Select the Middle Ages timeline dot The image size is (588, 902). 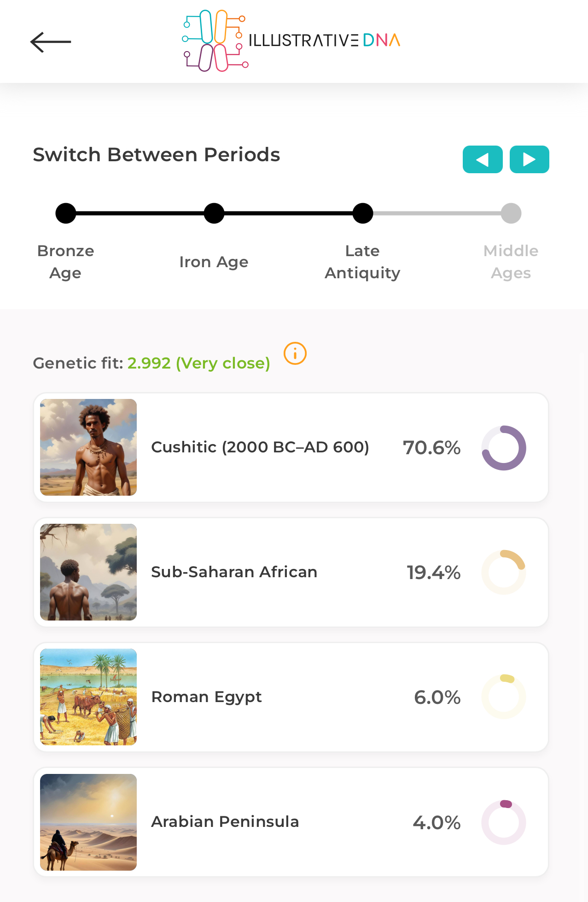[x=511, y=213]
